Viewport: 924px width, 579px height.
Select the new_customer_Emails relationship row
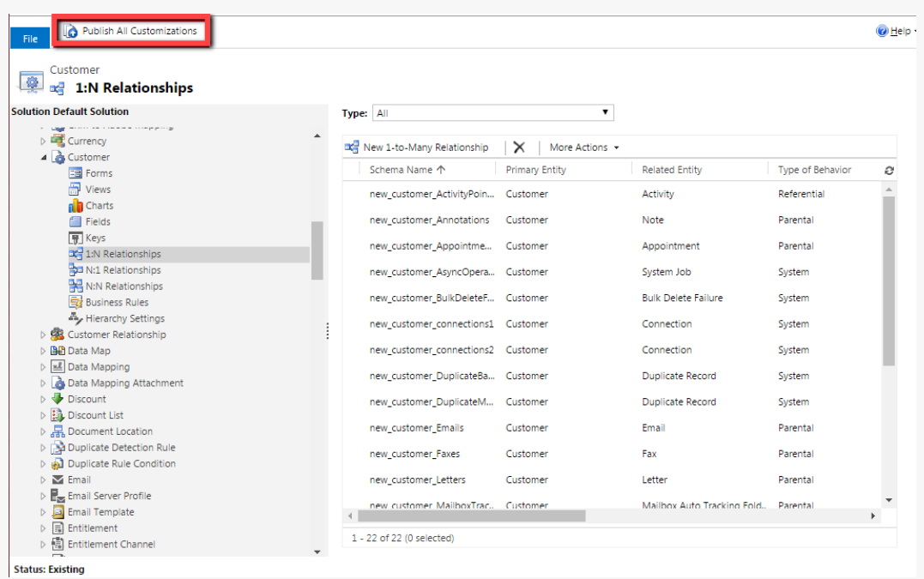point(417,428)
